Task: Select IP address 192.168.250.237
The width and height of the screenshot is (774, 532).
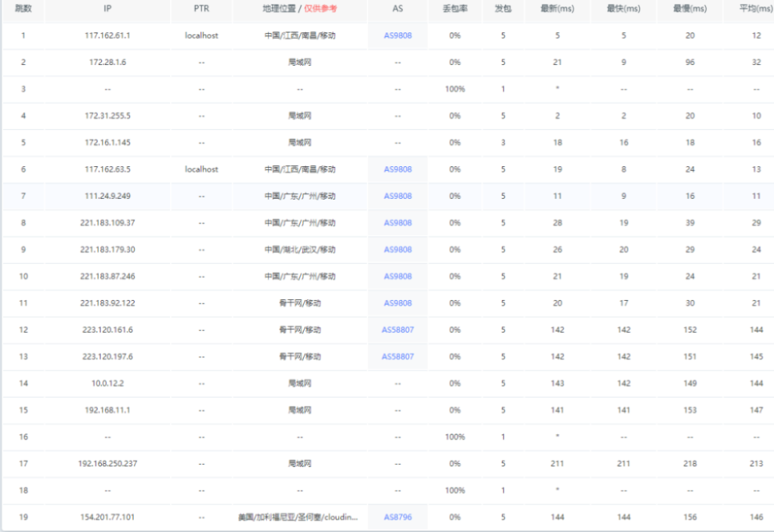Action: (x=107, y=463)
